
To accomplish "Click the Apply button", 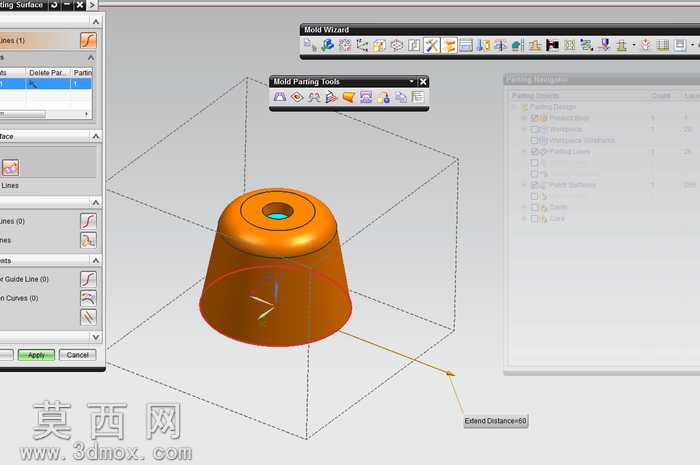I will click(36, 355).
